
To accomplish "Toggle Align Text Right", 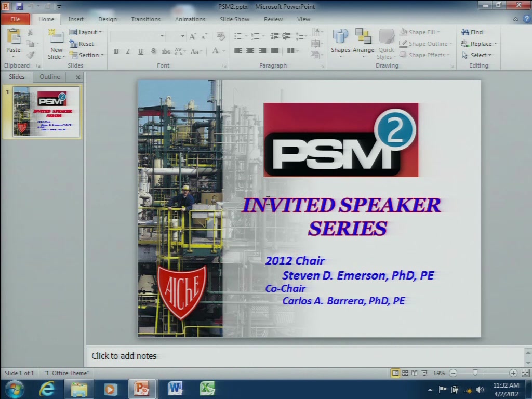I will point(262,51).
